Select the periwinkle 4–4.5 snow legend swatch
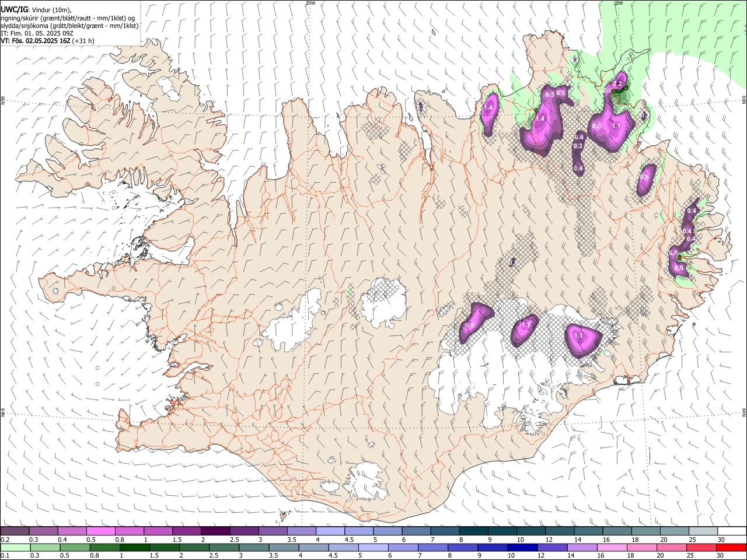This screenshot has width=747, height=560. point(330,531)
